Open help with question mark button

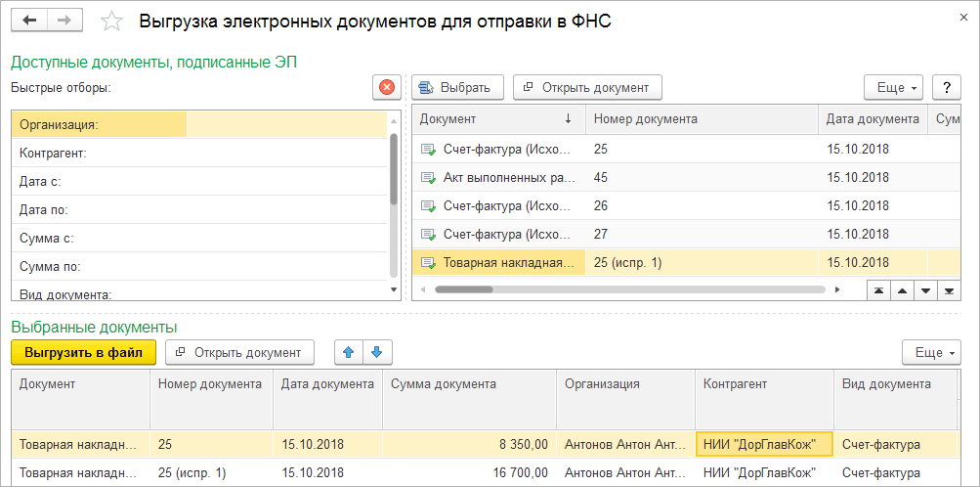(946, 87)
